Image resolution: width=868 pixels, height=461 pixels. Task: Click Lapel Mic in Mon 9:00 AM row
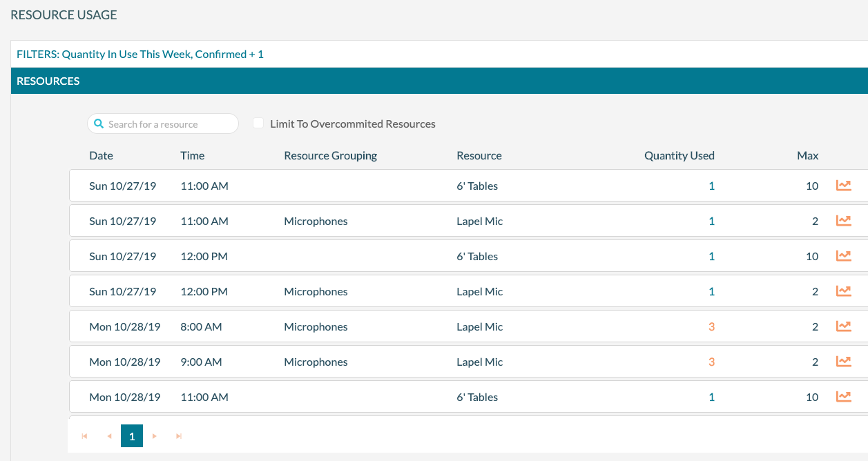[x=480, y=362]
